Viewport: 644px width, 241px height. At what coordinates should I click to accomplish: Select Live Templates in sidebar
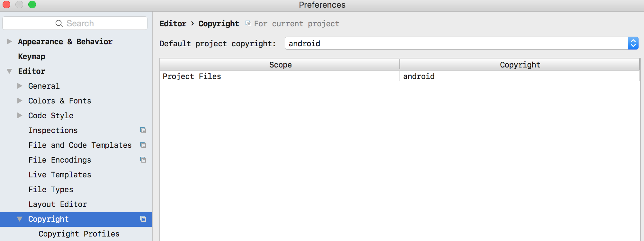pos(60,174)
